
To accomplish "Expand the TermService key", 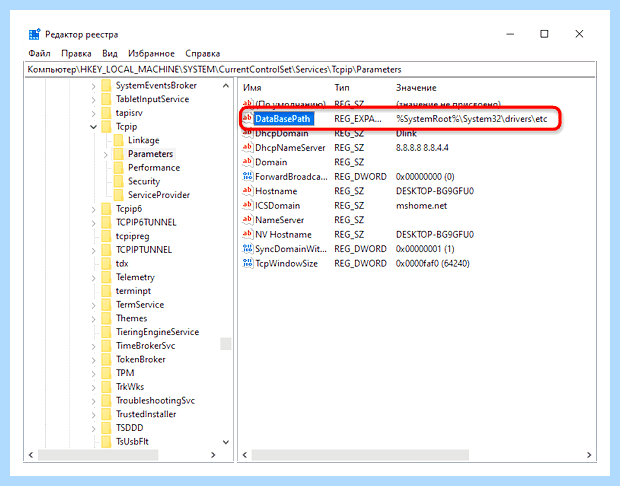I will (x=93, y=305).
